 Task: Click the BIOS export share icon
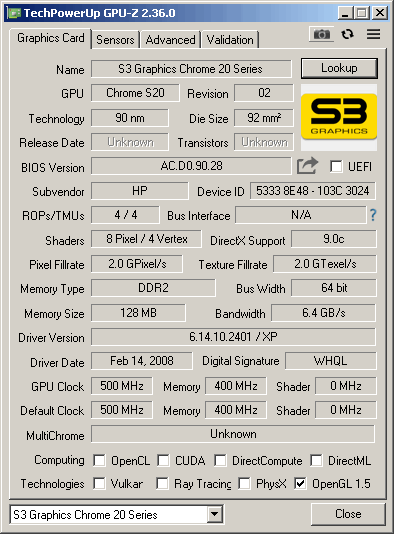307,166
